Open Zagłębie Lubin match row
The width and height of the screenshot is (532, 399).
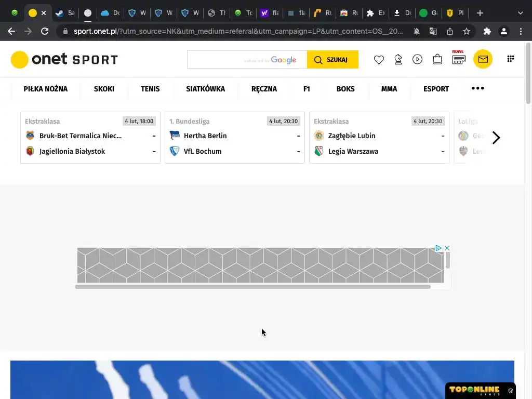click(x=379, y=136)
